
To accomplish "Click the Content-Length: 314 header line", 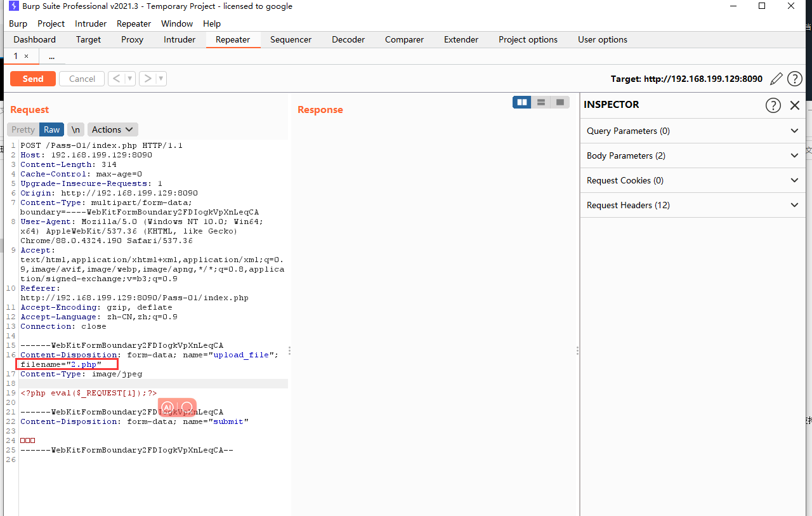I will click(x=69, y=164).
